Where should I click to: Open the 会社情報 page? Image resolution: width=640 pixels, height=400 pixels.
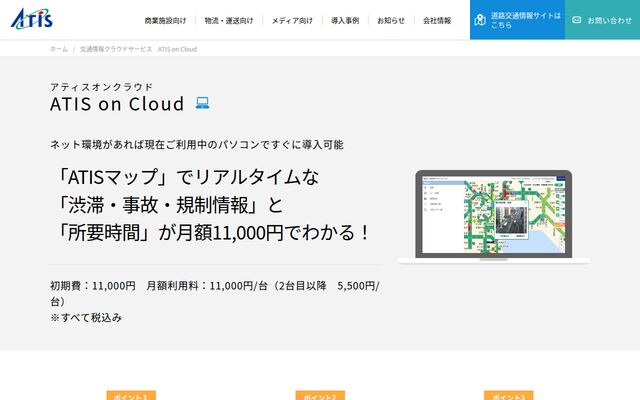click(x=437, y=20)
